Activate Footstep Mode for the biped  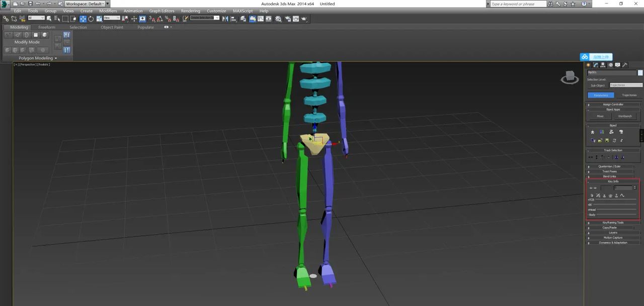(x=602, y=132)
